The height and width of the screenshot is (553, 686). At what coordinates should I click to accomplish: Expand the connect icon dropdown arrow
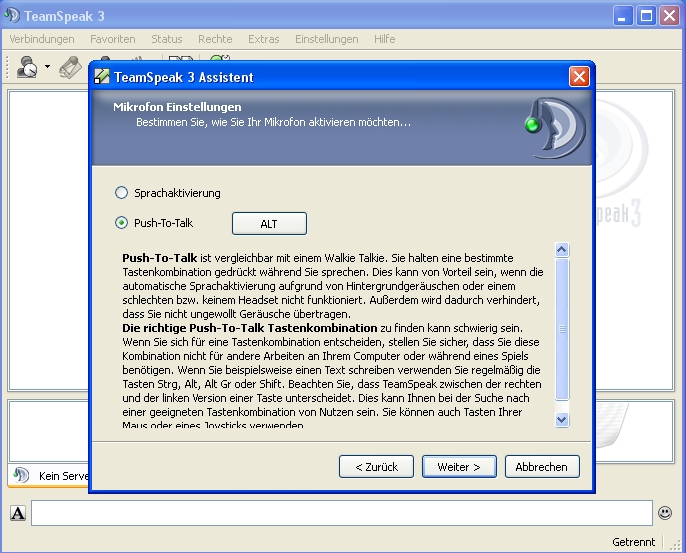(47, 67)
